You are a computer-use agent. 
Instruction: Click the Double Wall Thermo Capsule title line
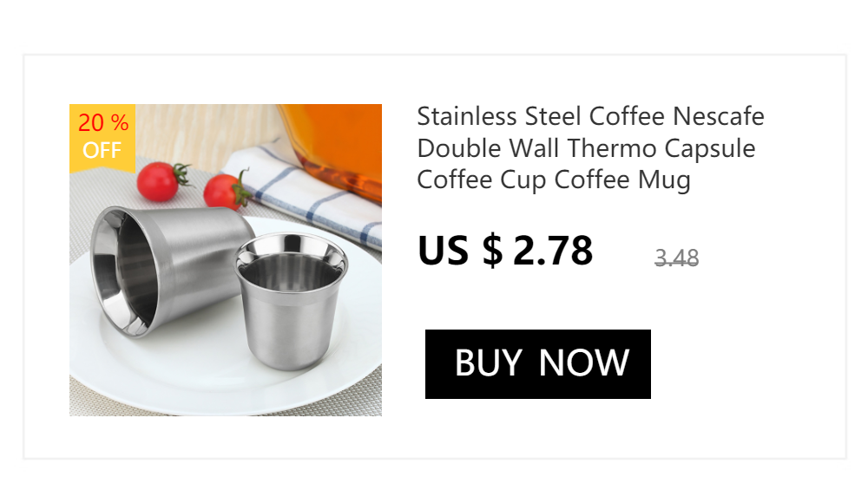click(586, 148)
